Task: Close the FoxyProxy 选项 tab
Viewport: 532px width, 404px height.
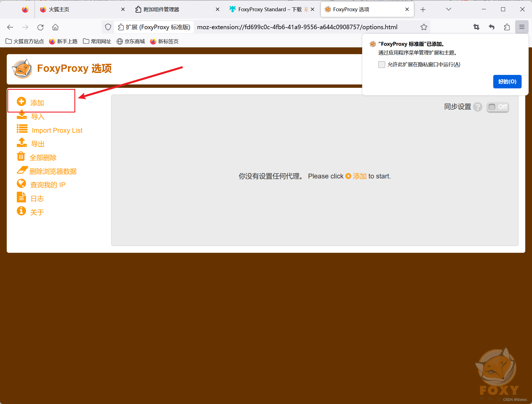Action: [x=407, y=10]
